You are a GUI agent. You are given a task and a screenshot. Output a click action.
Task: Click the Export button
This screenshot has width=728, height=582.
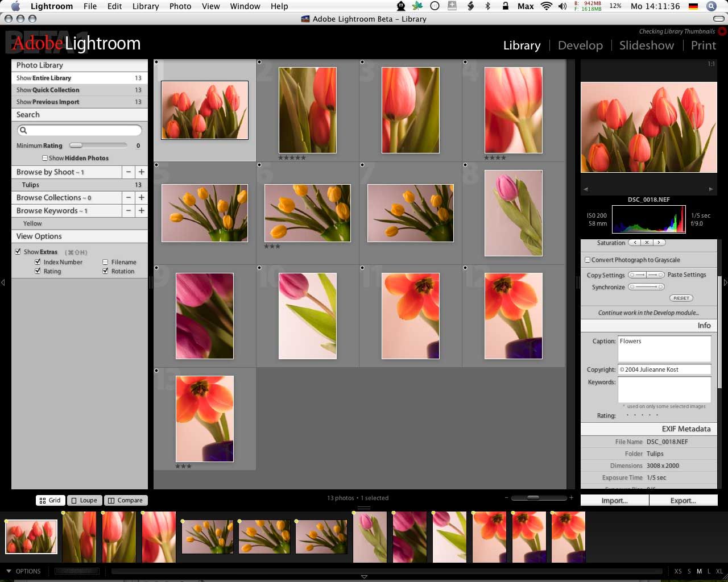pyautogui.click(x=684, y=500)
